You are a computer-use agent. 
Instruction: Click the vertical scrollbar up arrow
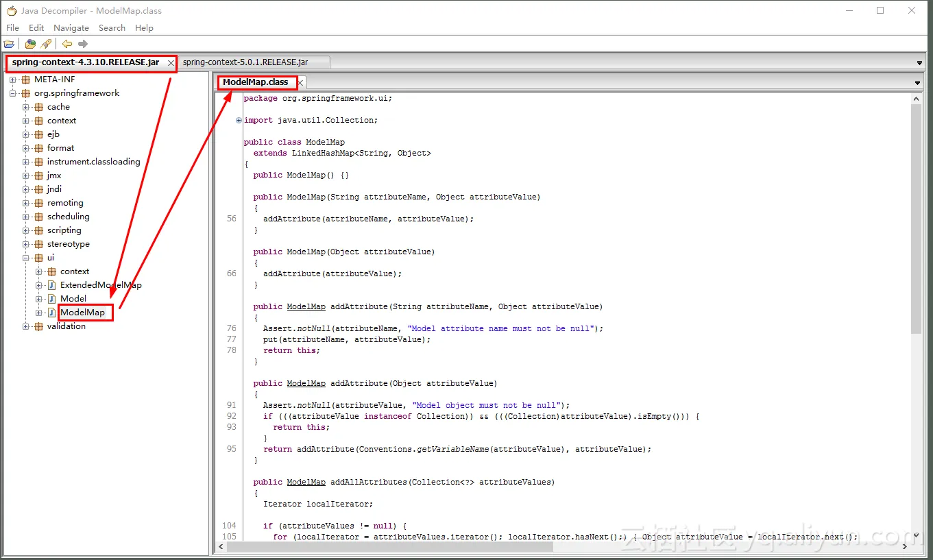917,99
